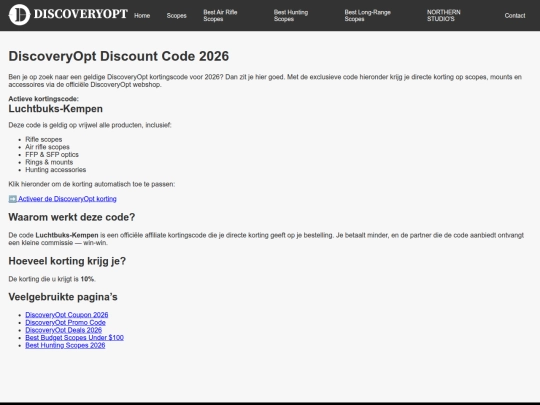Go to the Scopes nav item
Screen dimensions: 540x405
coord(176,15)
